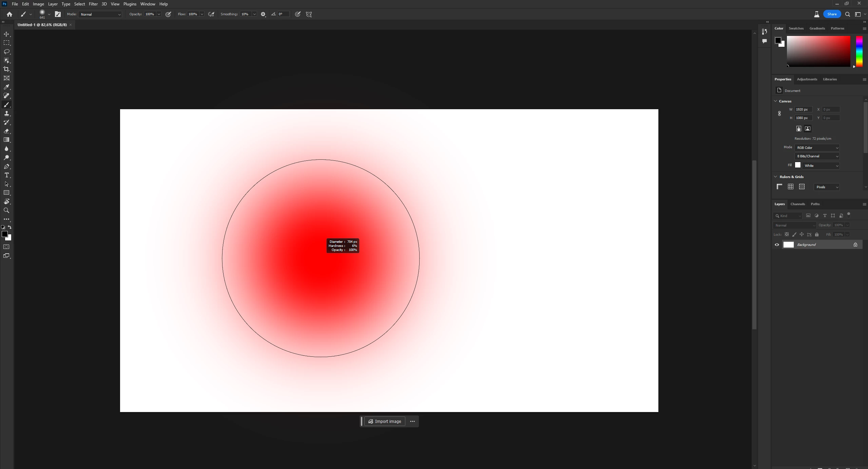Hide the Background layer visibility eye
The height and width of the screenshot is (469, 868).
click(777, 245)
